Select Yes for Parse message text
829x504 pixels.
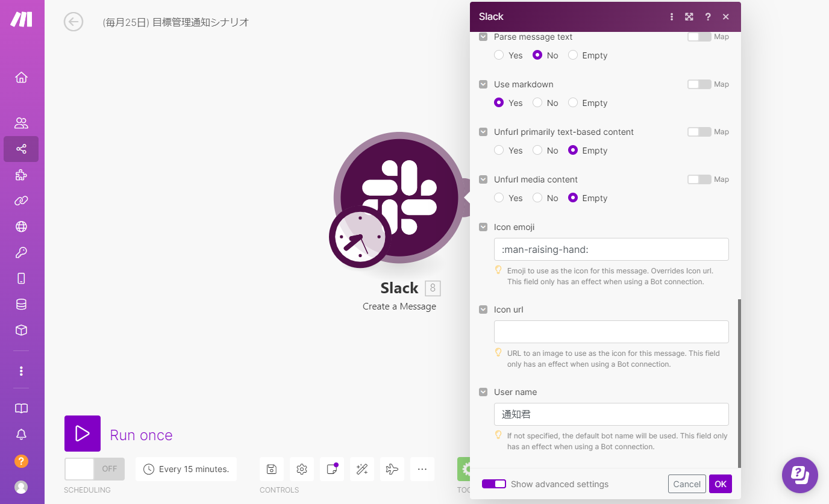tap(499, 55)
